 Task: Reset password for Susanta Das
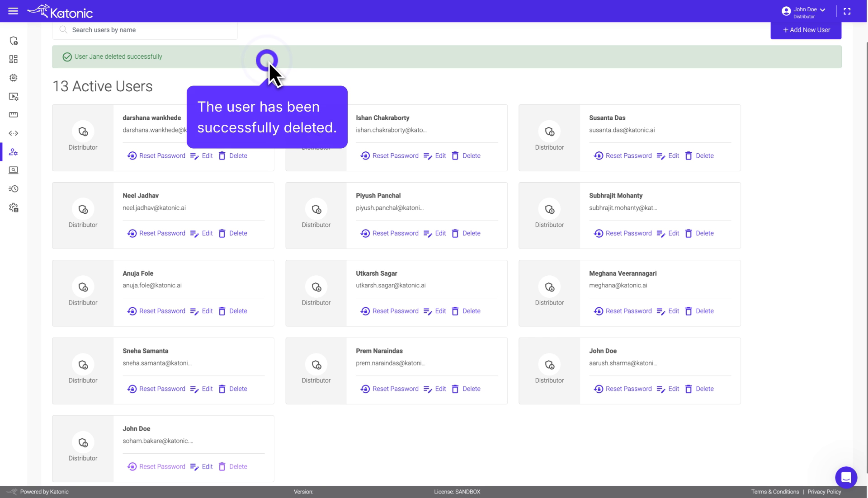pyautogui.click(x=628, y=155)
